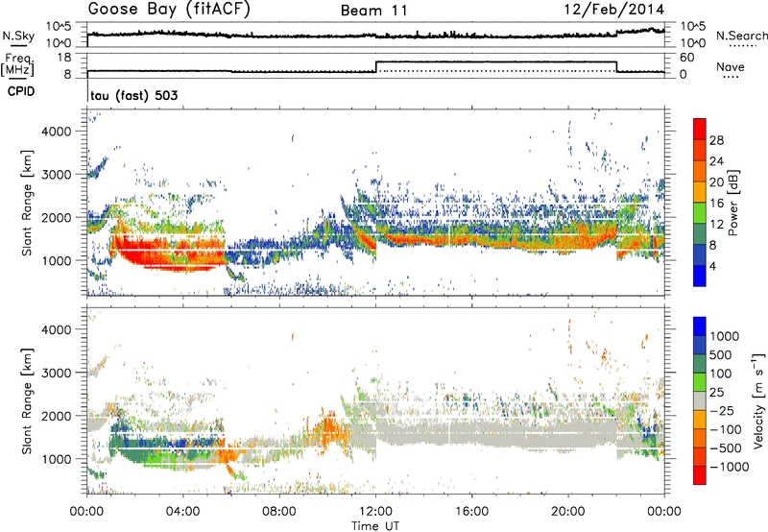Image resolution: width=768 pixels, height=532 pixels.
Task: Pick the red bottom segment of the velocity colorbar
Action: 700,475
